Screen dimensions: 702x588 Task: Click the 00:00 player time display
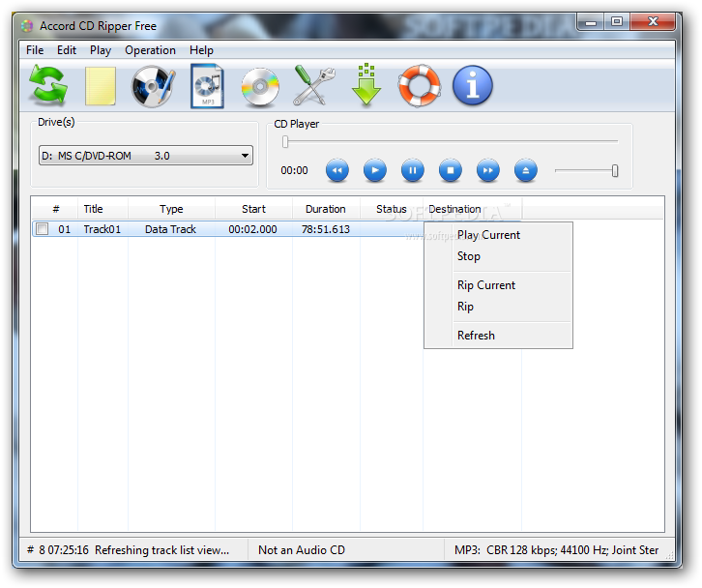294,170
